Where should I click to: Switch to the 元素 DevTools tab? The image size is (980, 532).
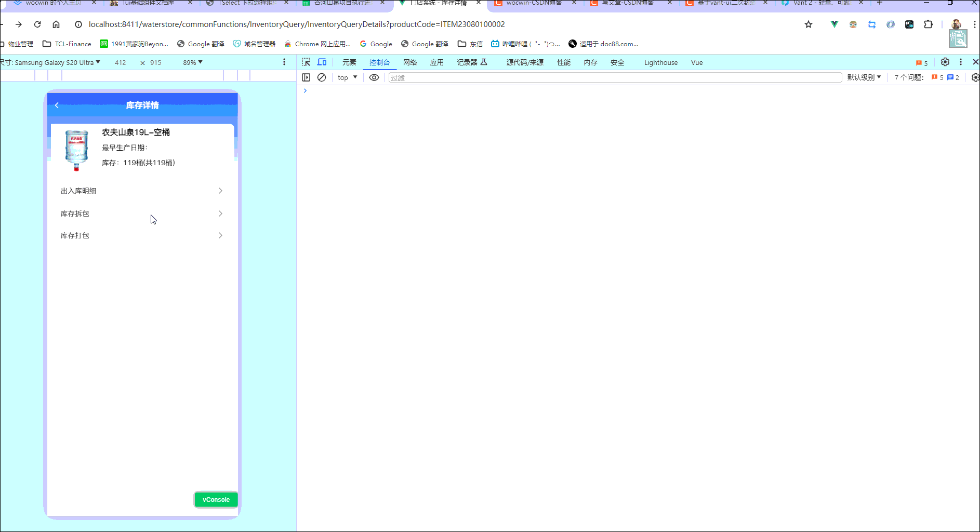[349, 62]
